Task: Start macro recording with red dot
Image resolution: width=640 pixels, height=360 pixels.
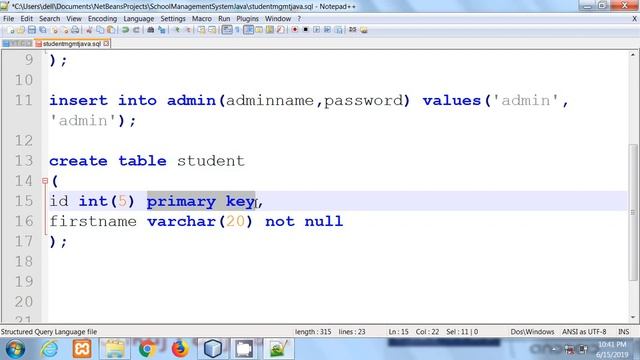Action: 295,30
